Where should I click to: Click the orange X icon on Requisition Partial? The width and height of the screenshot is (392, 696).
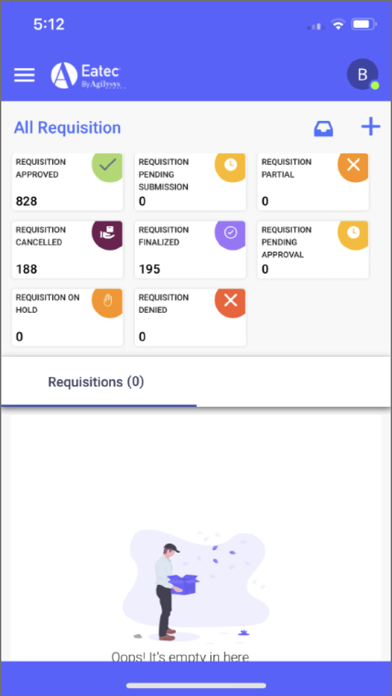point(353,166)
